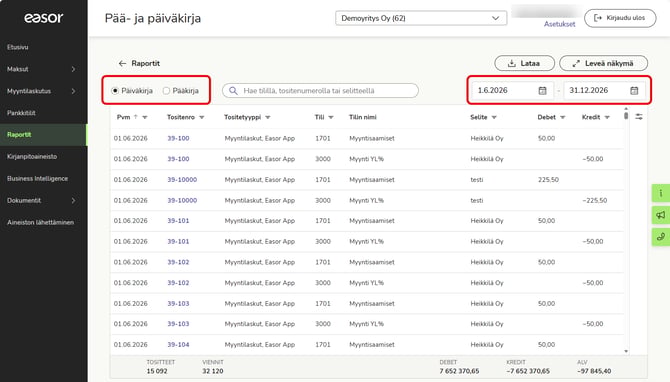Open the Tositetyyppi column filter dropdown
The width and height of the screenshot is (670, 382).
pyautogui.click(x=267, y=118)
